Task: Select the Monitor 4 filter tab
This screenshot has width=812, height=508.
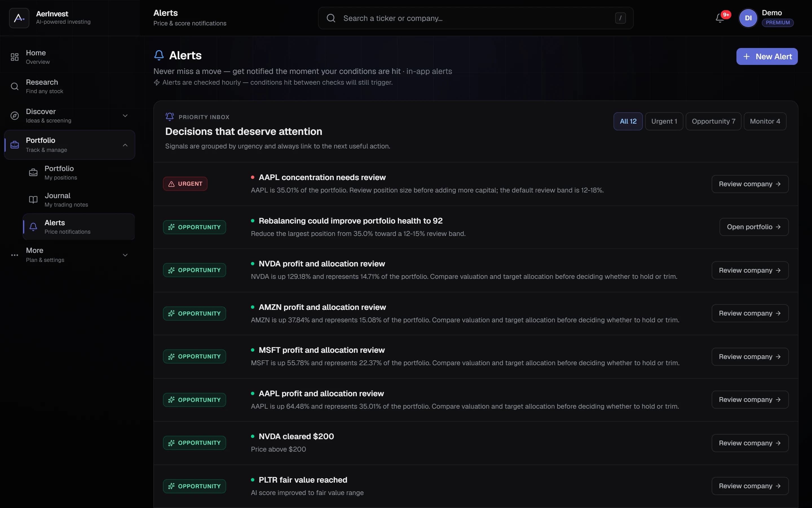Action: [765, 121]
